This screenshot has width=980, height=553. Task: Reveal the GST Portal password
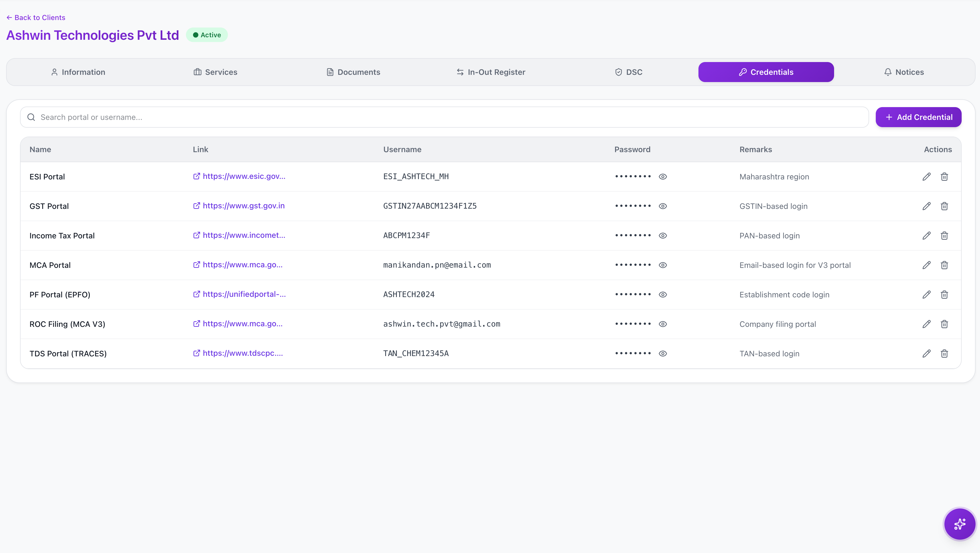pyautogui.click(x=663, y=206)
